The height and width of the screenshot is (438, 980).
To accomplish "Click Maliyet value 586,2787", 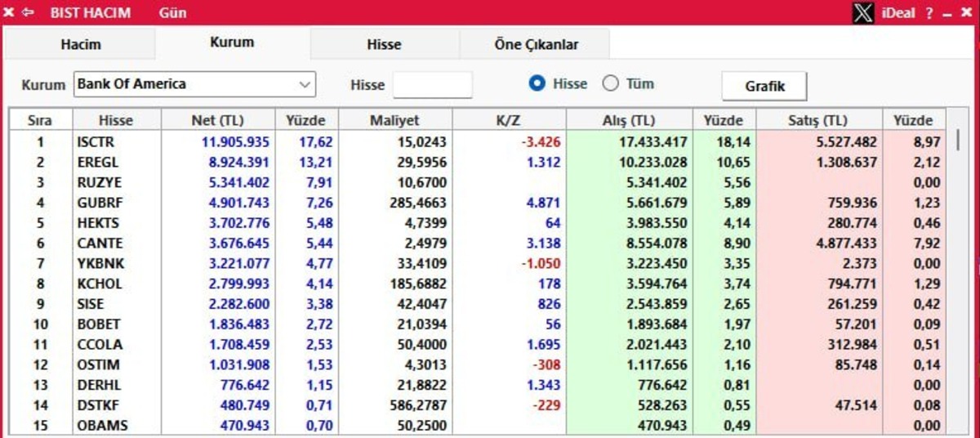I will [x=419, y=405].
